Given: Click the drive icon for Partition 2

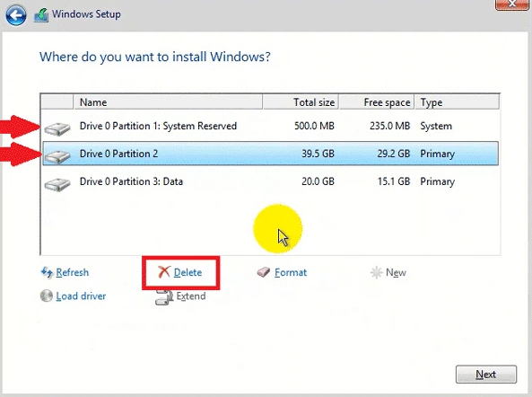Looking at the screenshot, I should click(57, 156).
